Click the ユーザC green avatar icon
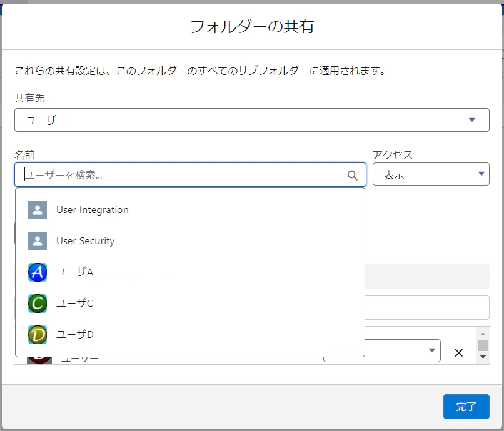The height and width of the screenshot is (431, 504). point(38,303)
